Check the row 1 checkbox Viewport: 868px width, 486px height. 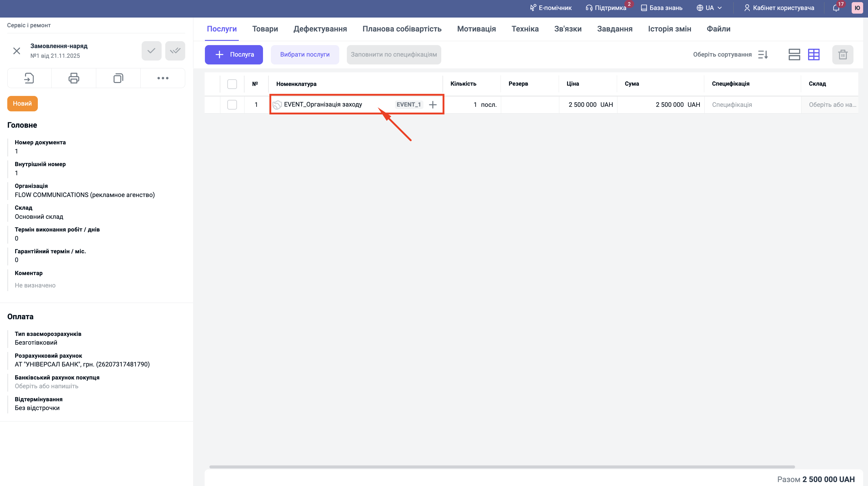(232, 104)
